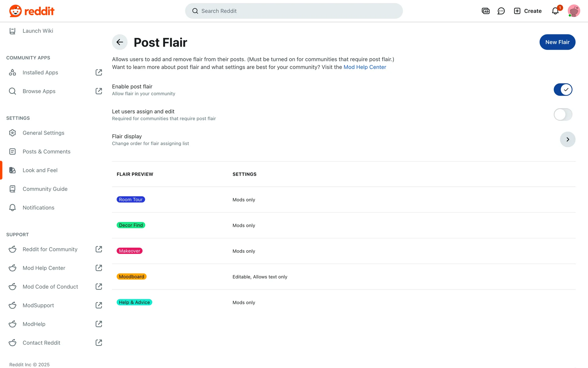Open the user avatar menu

(574, 11)
